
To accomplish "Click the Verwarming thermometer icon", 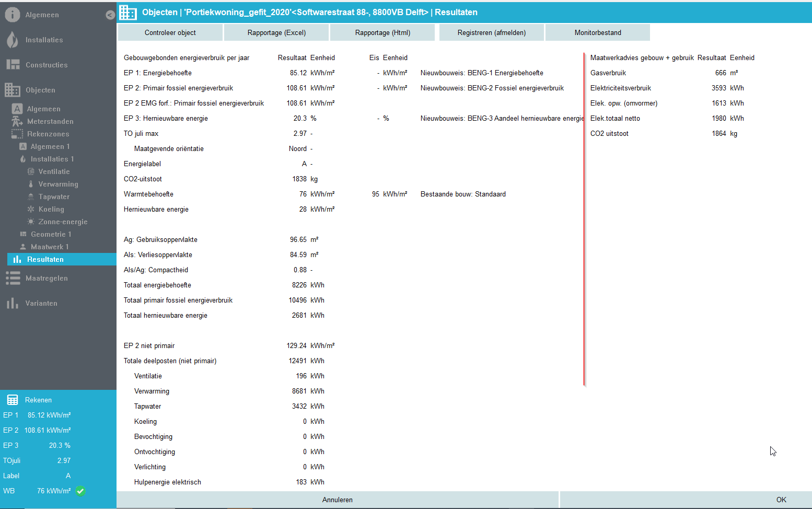I will tap(31, 184).
